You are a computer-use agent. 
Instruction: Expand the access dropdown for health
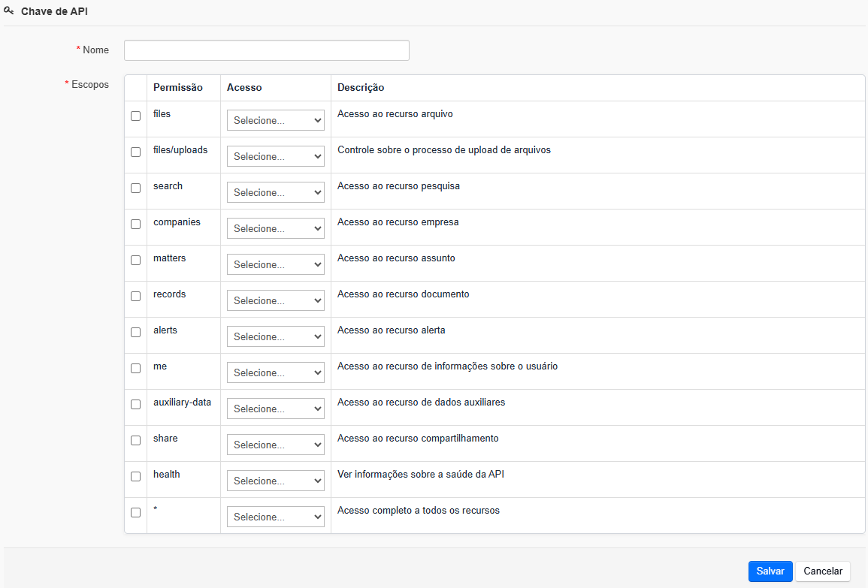(x=276, y=481)
